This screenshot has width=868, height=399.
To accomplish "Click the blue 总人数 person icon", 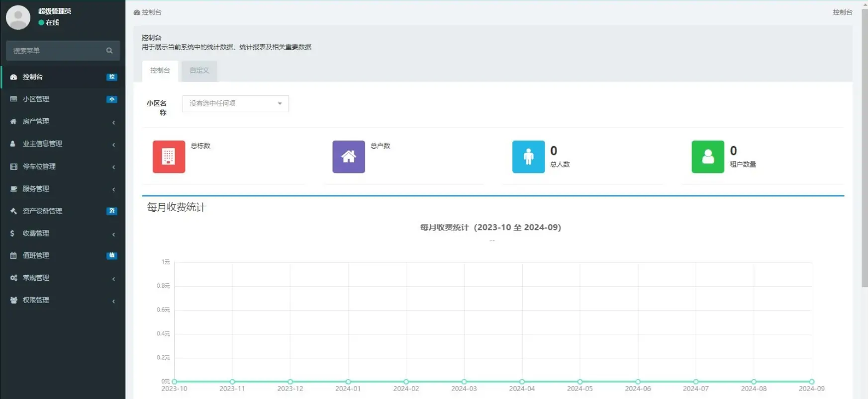I will pyautogui.click(x=528, y=157).
